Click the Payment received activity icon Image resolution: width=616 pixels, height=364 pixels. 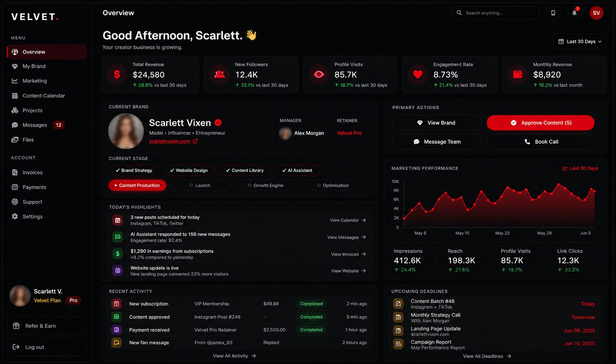116,330
